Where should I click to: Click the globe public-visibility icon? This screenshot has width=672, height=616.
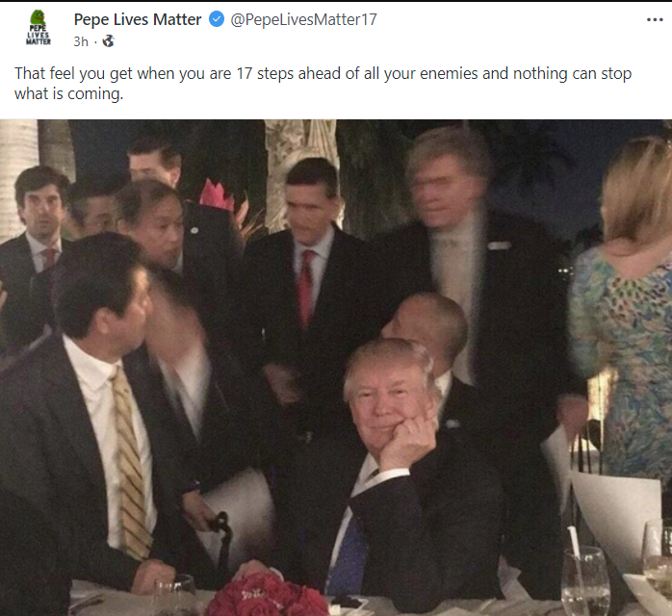tap(108, 41)
